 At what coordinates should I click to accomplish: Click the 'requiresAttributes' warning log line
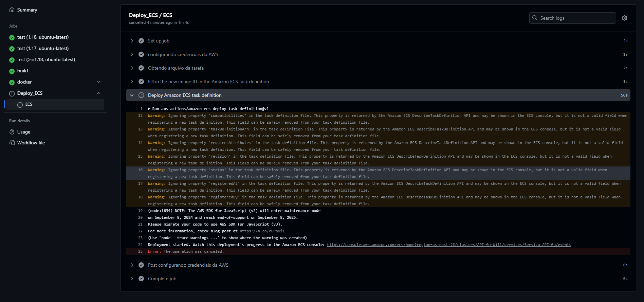(378, 146)
